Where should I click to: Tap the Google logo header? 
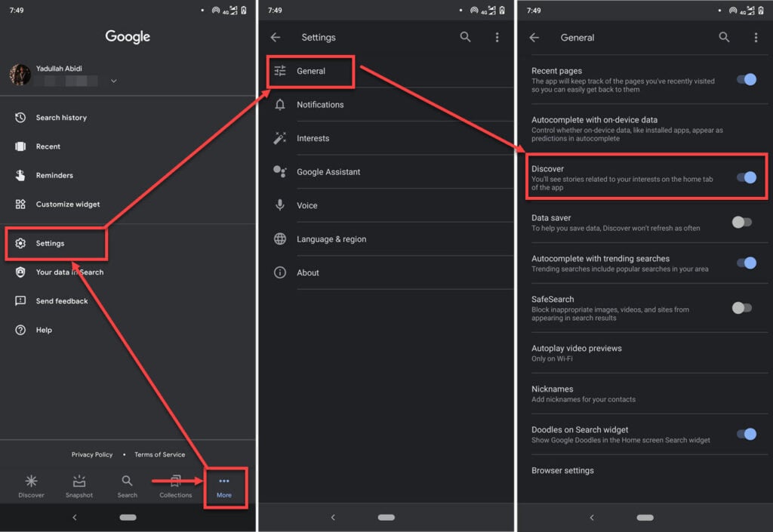pyautogui.click(x=128, y=37)
